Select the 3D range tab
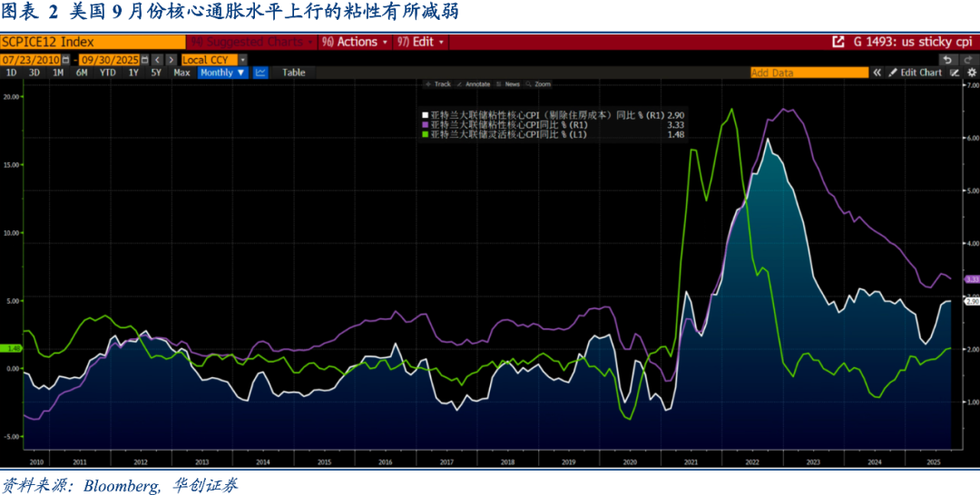The image size is (980, 495). (34, 73)
